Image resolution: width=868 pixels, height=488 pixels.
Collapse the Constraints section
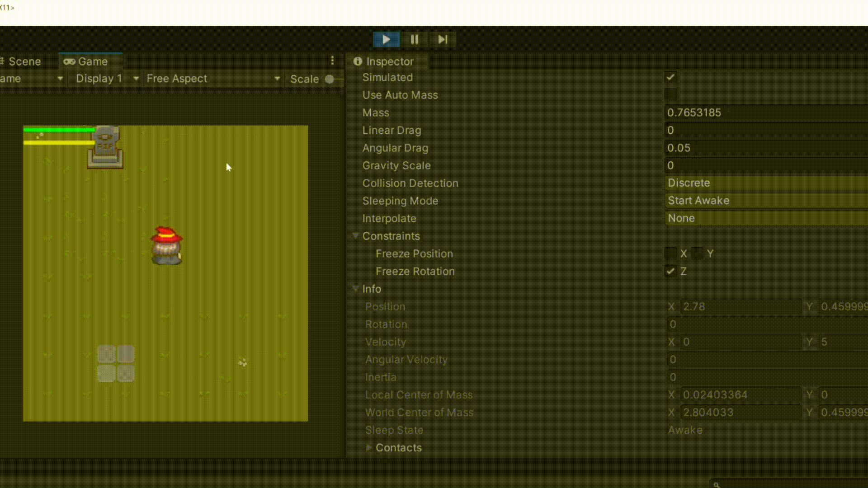(x=356, y=236)
